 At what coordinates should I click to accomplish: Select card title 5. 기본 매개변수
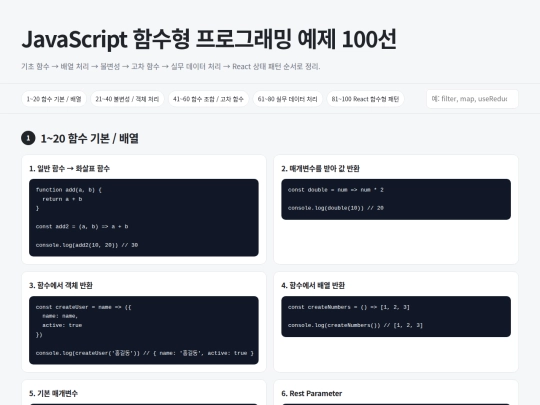[53, 393]
